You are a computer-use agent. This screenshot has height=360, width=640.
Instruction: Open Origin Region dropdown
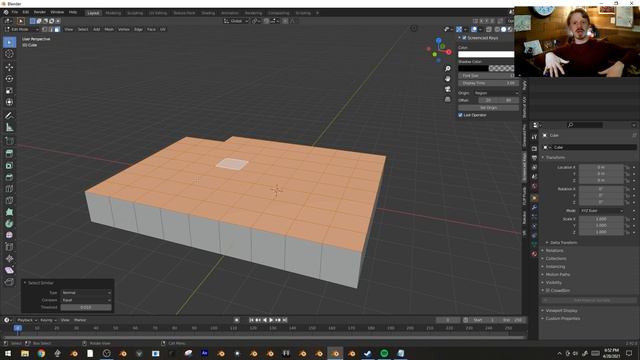pos(496,93)
